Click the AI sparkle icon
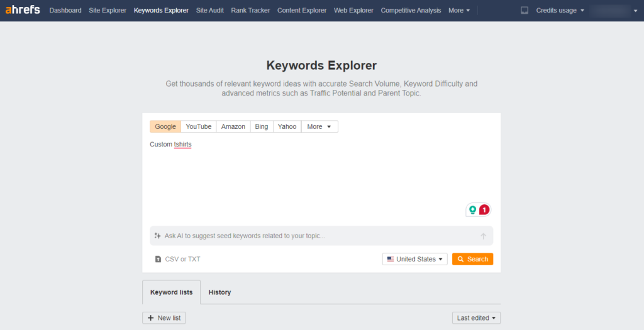This screenshot has width=644, height=330. pyautogui.click(x=158, y=236)
